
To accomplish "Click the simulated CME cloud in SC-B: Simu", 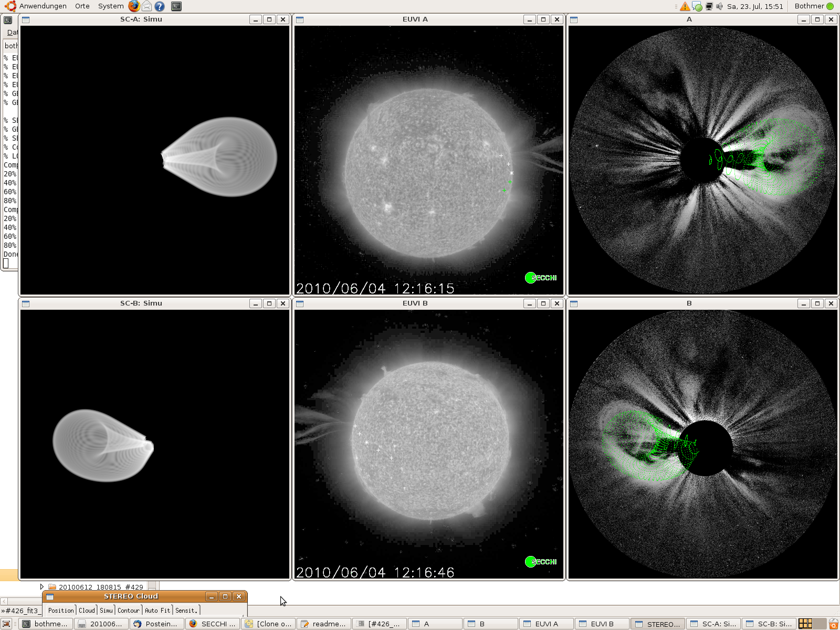I will click(103, 446).
